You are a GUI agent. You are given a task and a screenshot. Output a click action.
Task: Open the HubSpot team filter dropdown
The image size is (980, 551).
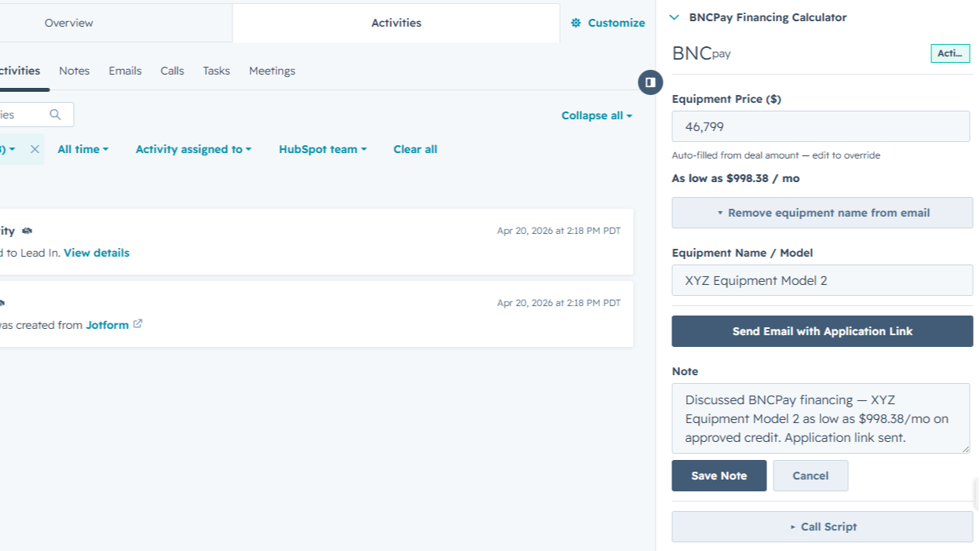tap(323, 149)
